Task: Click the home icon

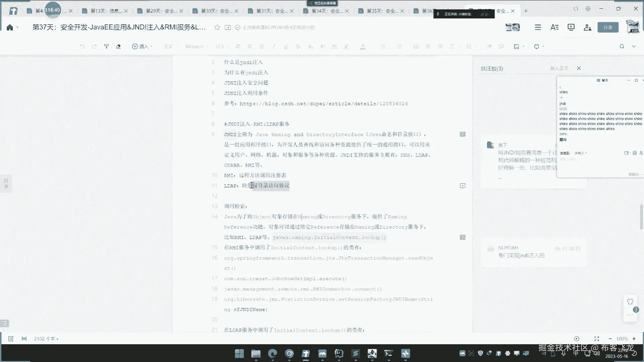Action: click(10, 27)
